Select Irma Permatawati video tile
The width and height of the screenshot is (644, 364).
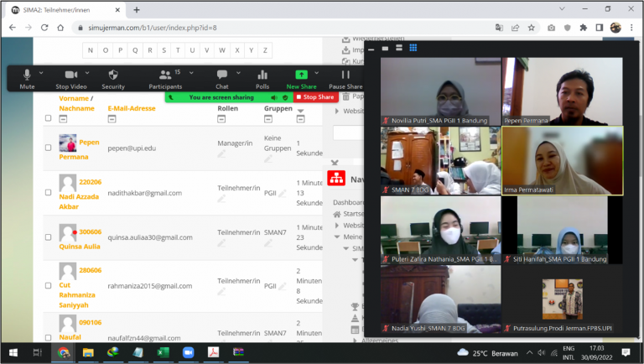click(x=563, y=161)
